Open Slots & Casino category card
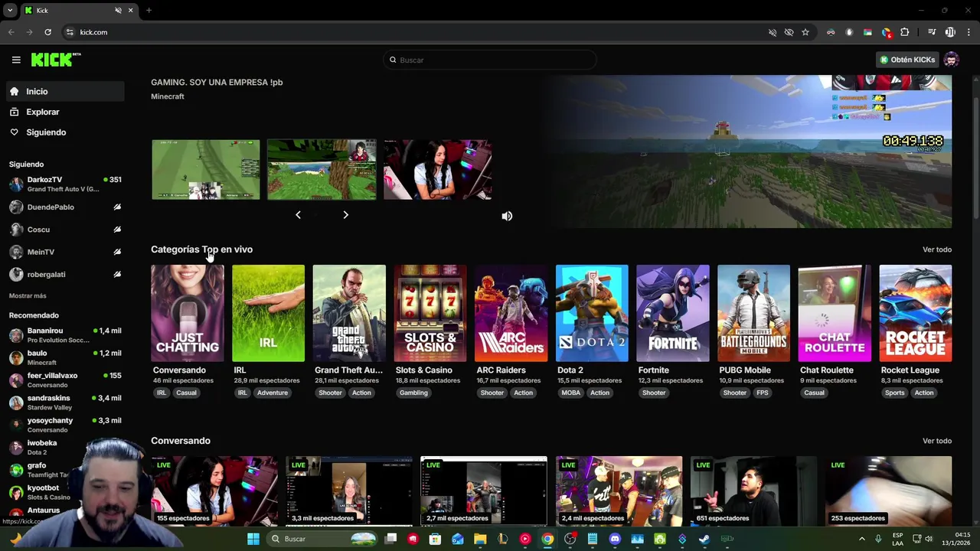980x551 pixels. coord(430,313)
